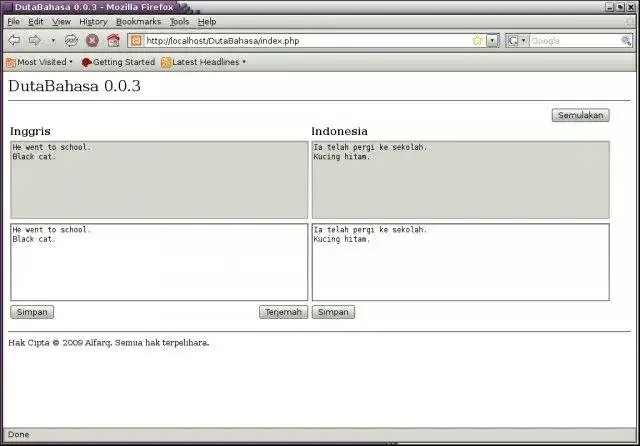Viewport: 640px width, 446px height.
Task: Click the Stop loading icon
Action: (92, 40)
